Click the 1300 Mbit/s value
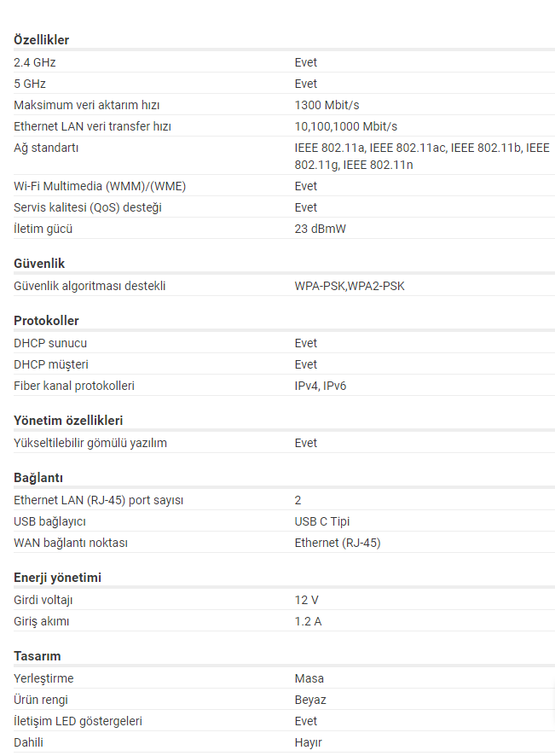The image size is (555, 756). [327, 105]
